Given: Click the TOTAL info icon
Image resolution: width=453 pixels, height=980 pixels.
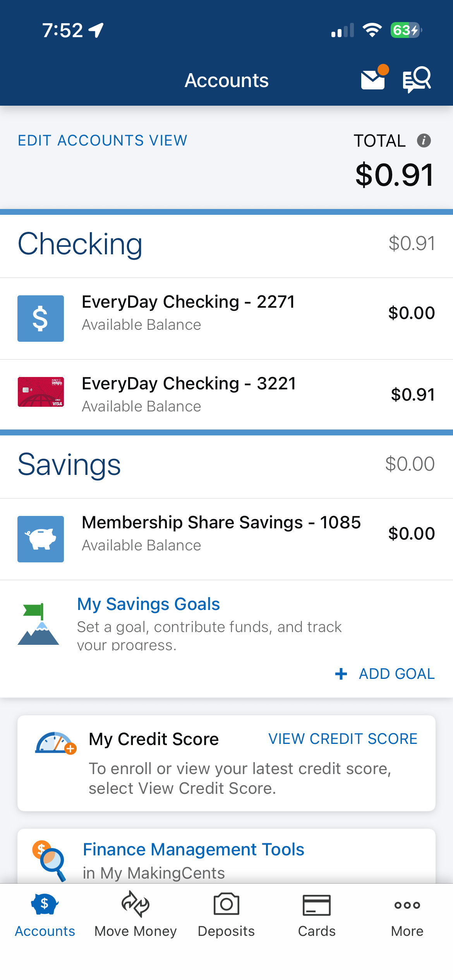Looking at the screenshot, I should [x=424, y=140].
